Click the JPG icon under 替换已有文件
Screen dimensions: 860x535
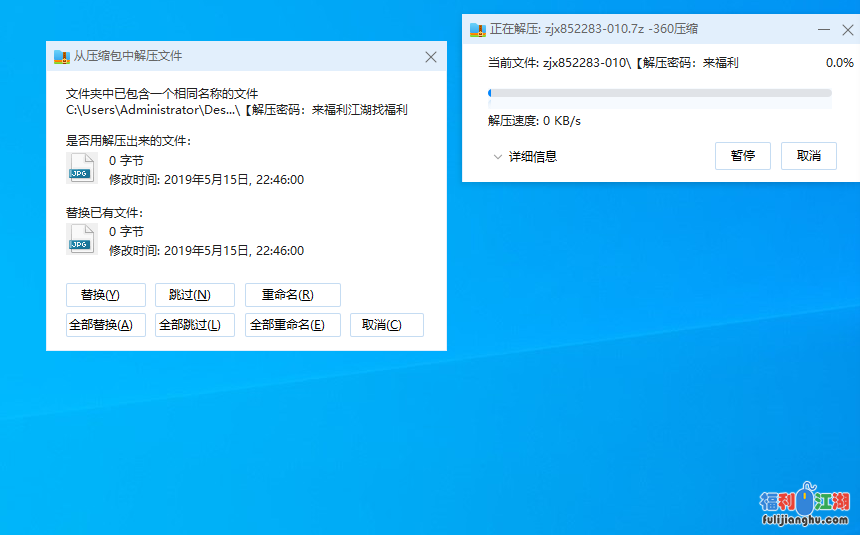[x=81, y=239]
